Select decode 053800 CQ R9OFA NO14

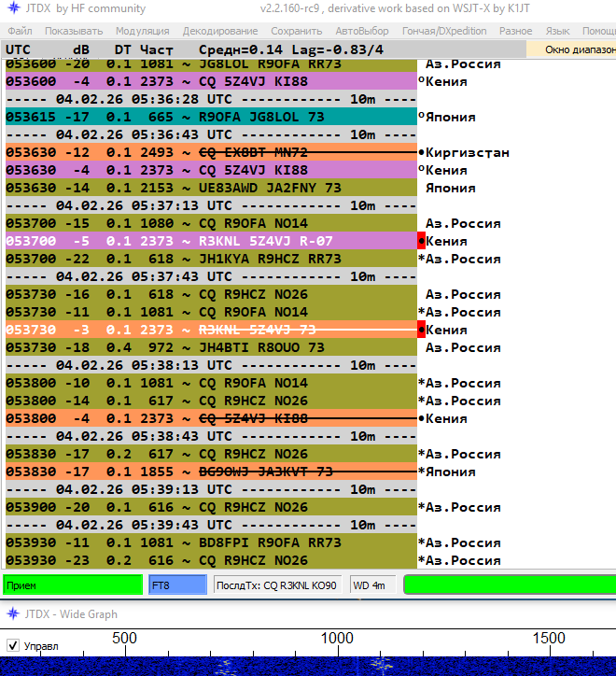pyautogui.click(x=211, y=383)
